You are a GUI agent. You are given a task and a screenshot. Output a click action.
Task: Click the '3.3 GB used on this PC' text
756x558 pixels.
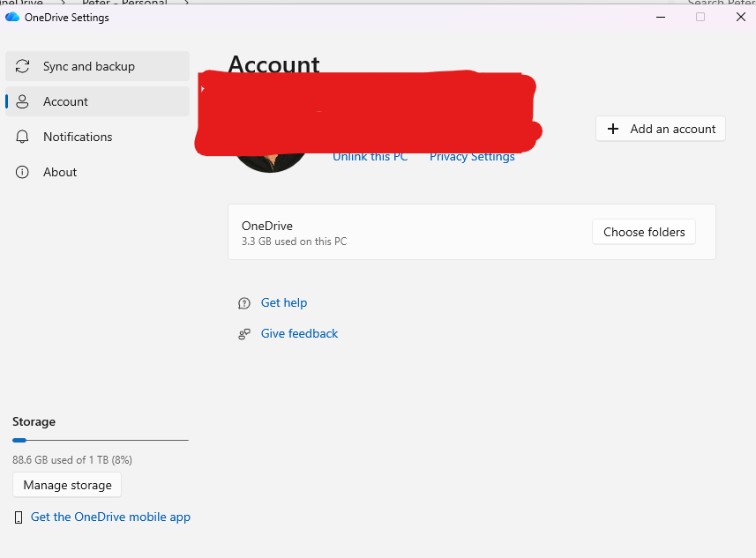pos(294,242)
